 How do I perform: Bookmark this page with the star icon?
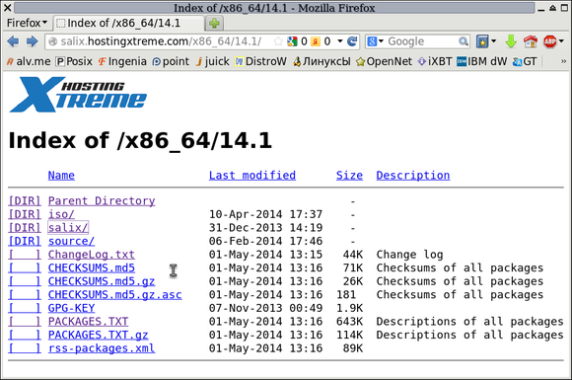tap(278, 42)
